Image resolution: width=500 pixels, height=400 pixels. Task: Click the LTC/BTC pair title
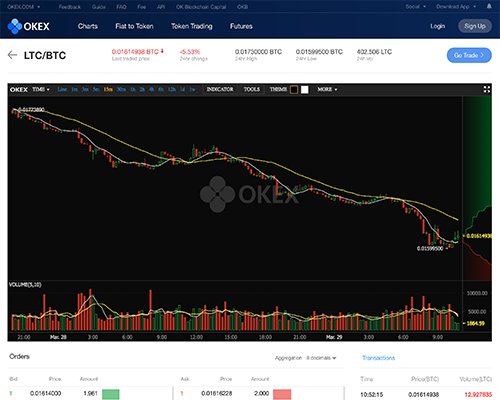pyautogui.click(x=45, y=55)
